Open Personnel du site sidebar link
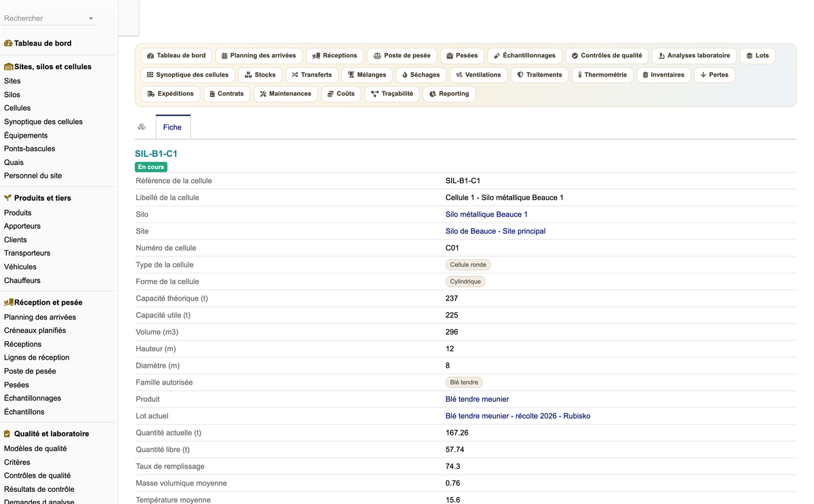 pos(33,176)
